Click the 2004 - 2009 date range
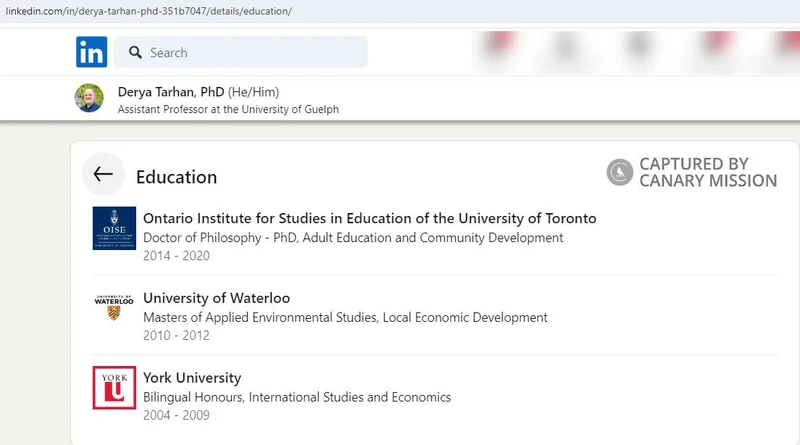This screenshot has height=445, width=800. pos(177,415)
